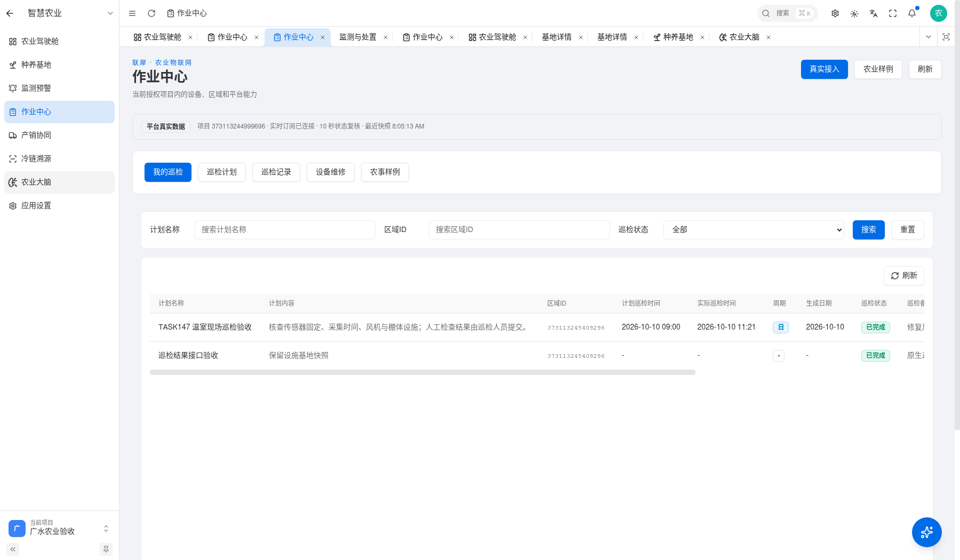The image size is (960, 560).
Task: Open the AI assistant floating sparkle button
Action: pos(927,532)
